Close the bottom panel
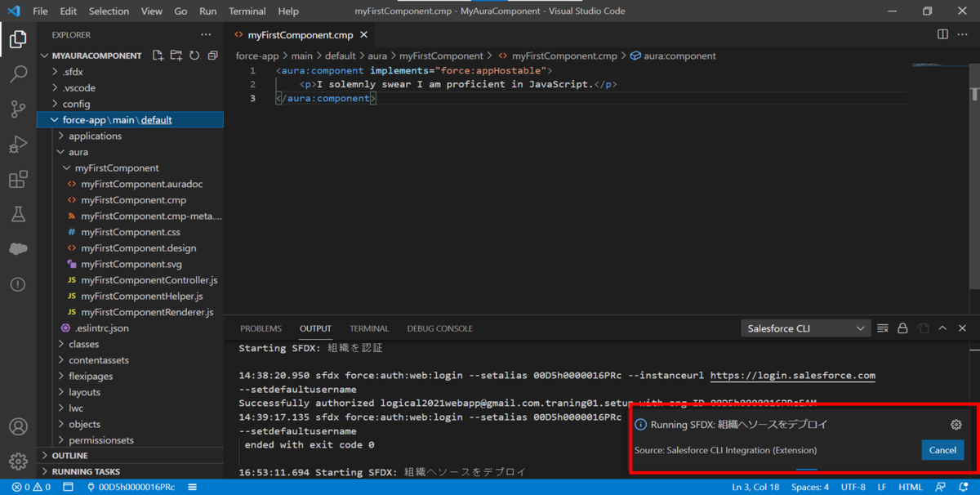 [x=962, y=328]
